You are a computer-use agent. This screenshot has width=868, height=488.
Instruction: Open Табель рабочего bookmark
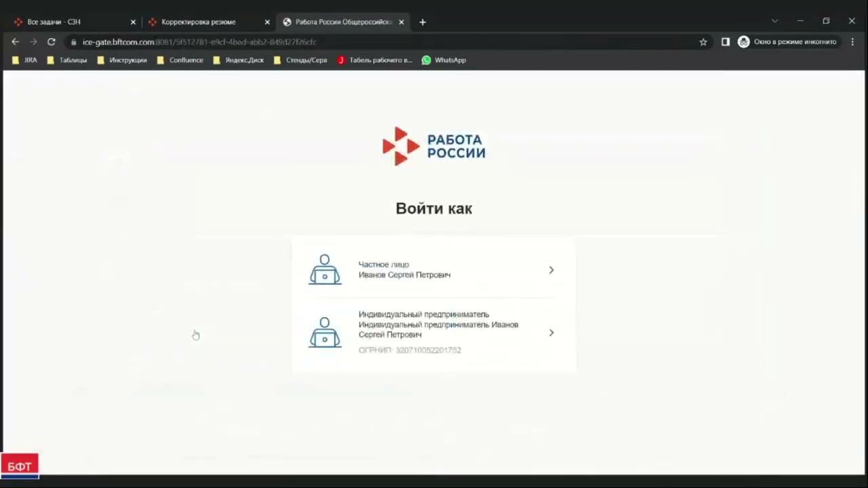pyautogui.click(x=375, y=60)
